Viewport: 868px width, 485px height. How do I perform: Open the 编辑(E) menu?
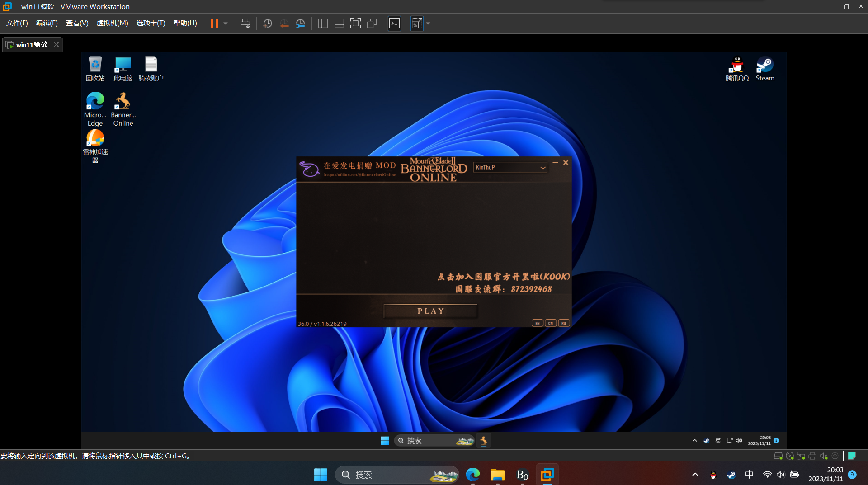(x=47, y=23)
